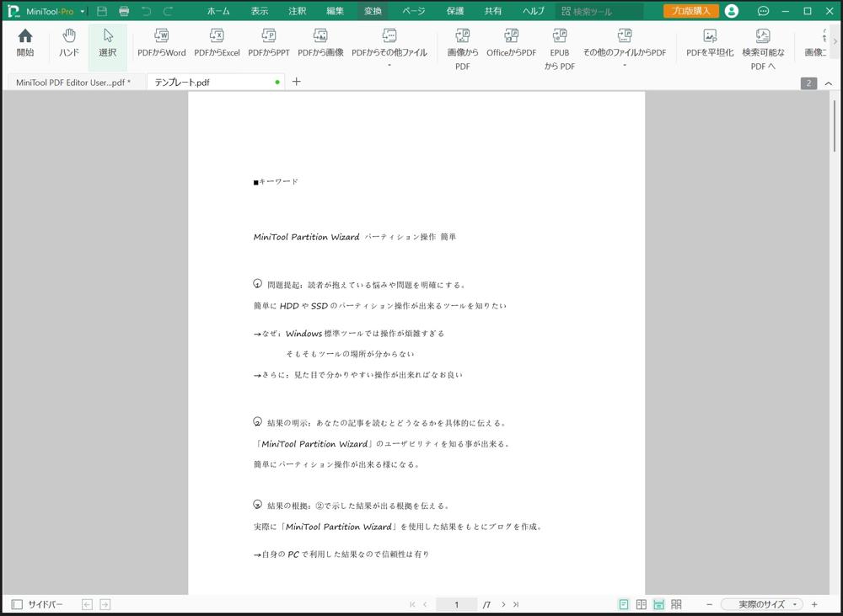Go back to the previous view

87,605
